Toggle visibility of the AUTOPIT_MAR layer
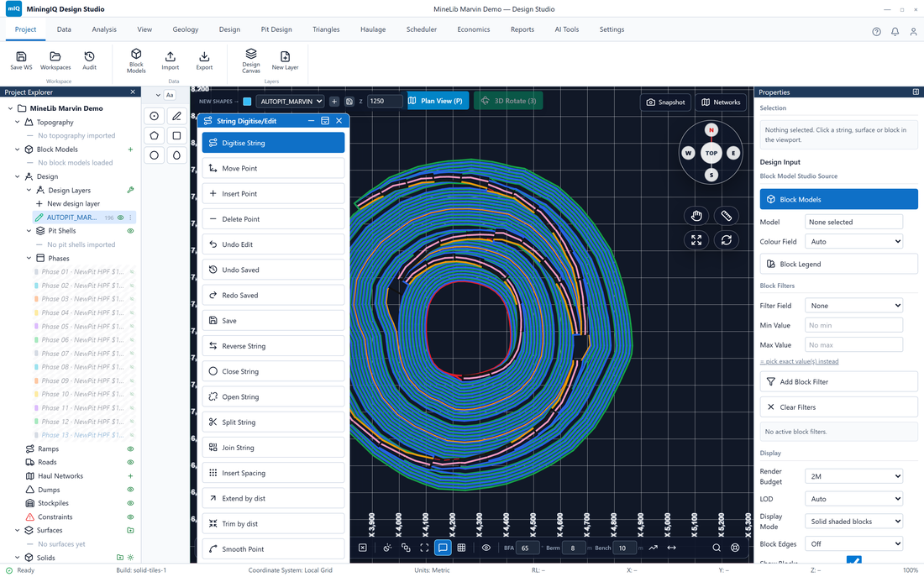The width and height of the screenshot is (924, 577). [x=121, y=218]
